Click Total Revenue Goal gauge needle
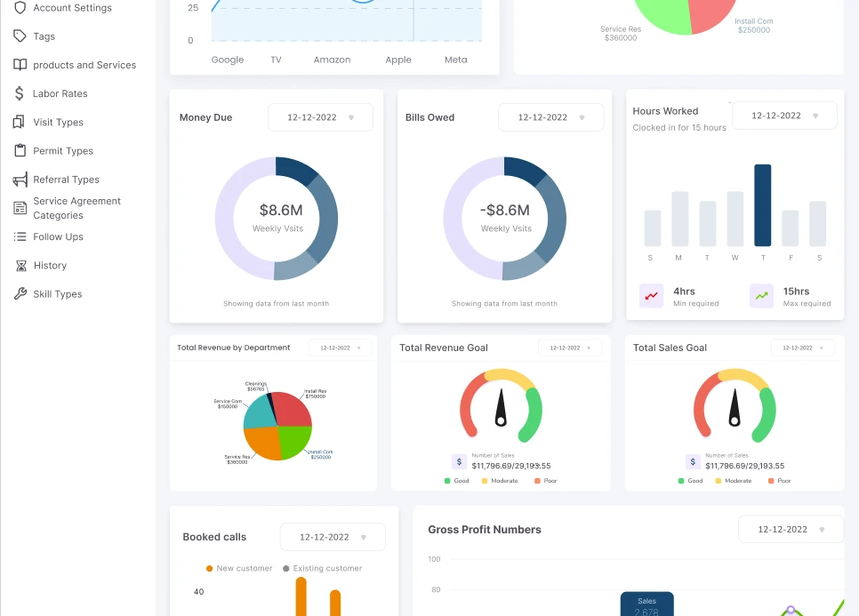This screenshot has height=616, width=859. (x=501, y=408)
